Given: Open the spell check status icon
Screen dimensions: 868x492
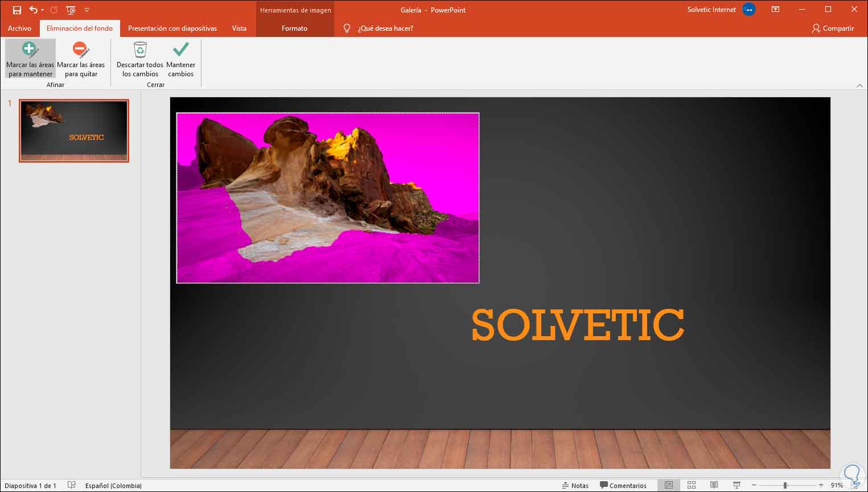Looking at the screenshot, I should click(71, 485).
